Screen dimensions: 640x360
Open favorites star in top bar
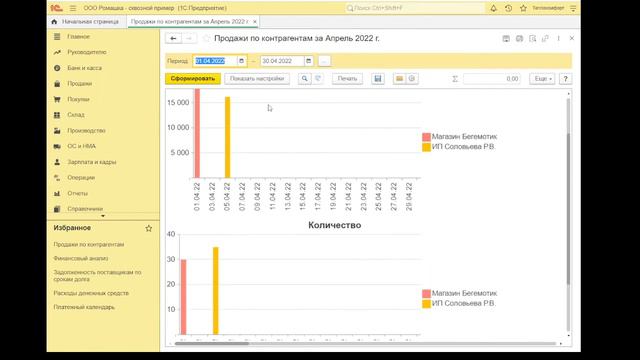point(523,8)
